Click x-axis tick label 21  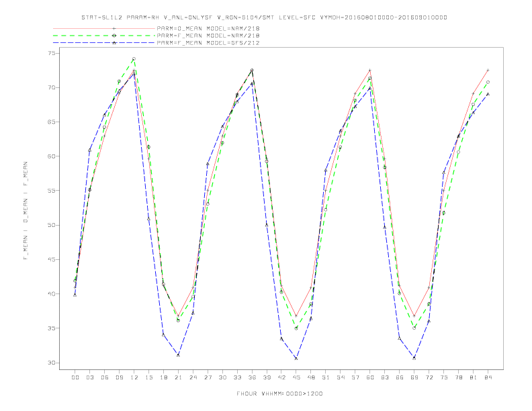point(178,377)
